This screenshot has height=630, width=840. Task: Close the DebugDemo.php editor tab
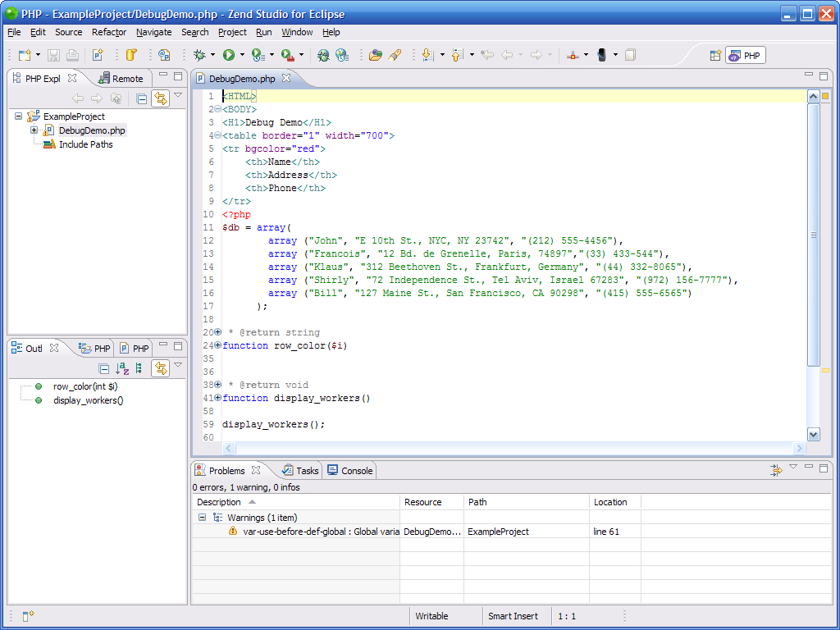pos(286,78)
